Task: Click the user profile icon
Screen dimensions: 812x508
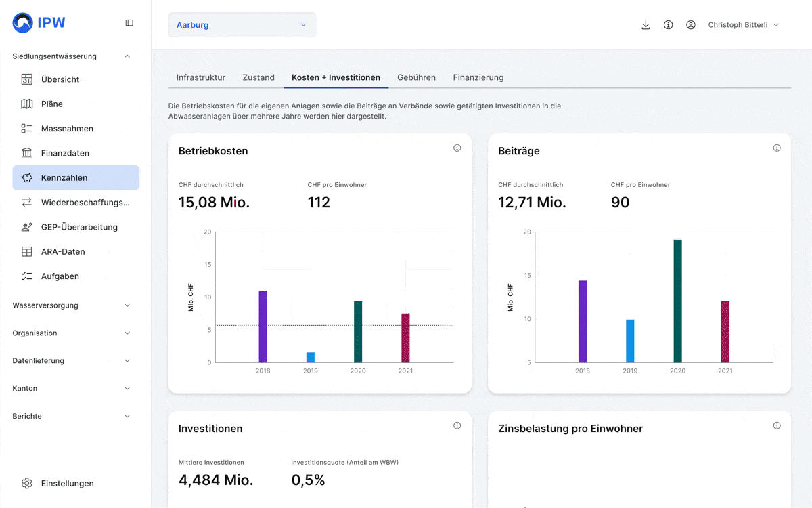Action: pyautogui.click(x=690, y=25)
